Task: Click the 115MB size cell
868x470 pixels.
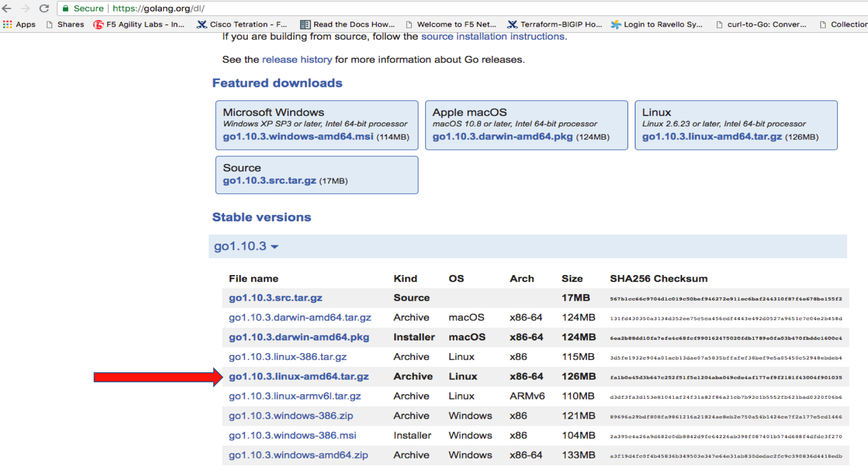Action: click(578, 357)
